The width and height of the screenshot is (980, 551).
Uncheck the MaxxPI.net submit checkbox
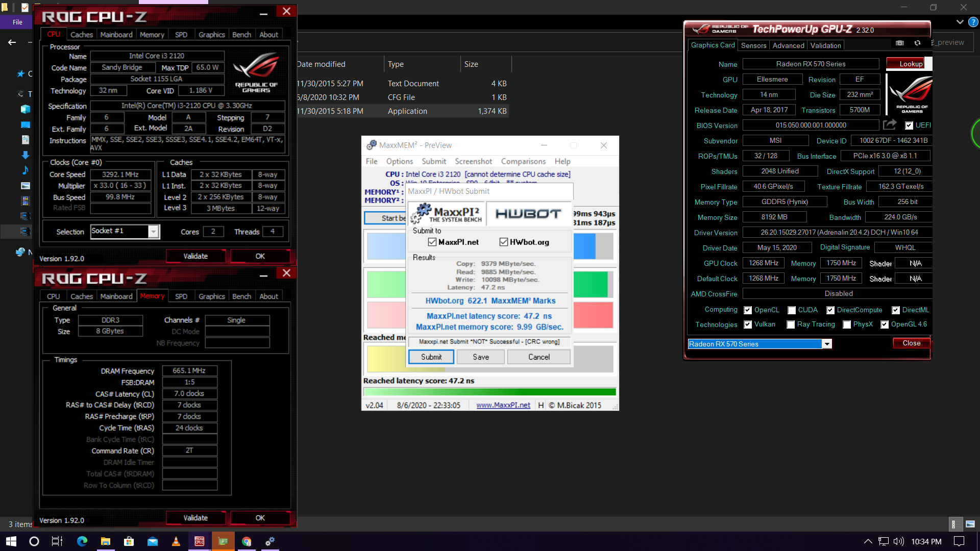tap(432, 242)
